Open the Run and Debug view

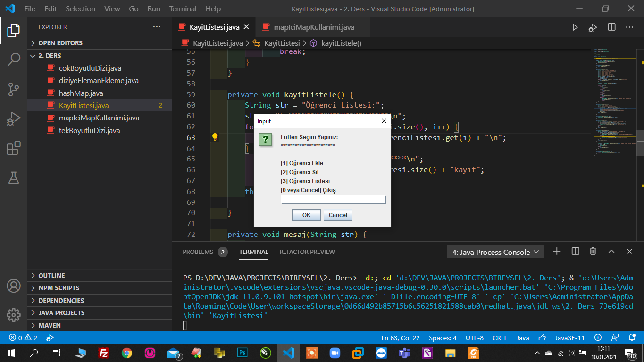tap(14, 119)
